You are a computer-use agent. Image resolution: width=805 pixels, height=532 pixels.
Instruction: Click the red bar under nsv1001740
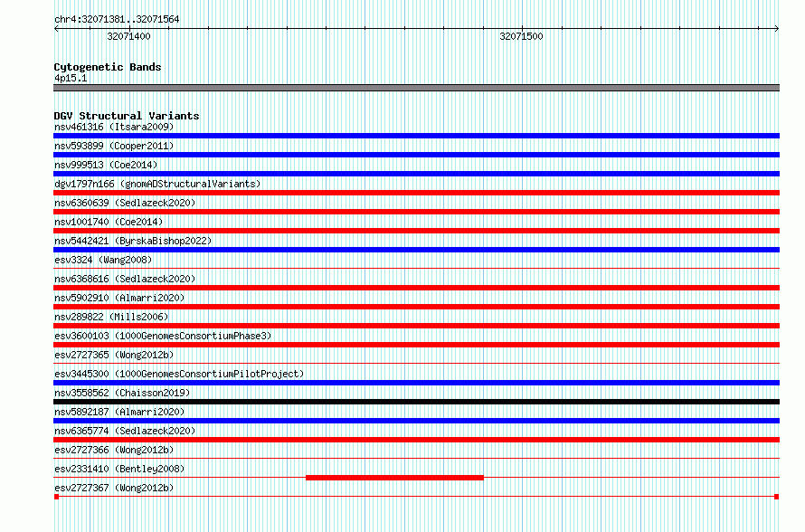pos(416,231)
